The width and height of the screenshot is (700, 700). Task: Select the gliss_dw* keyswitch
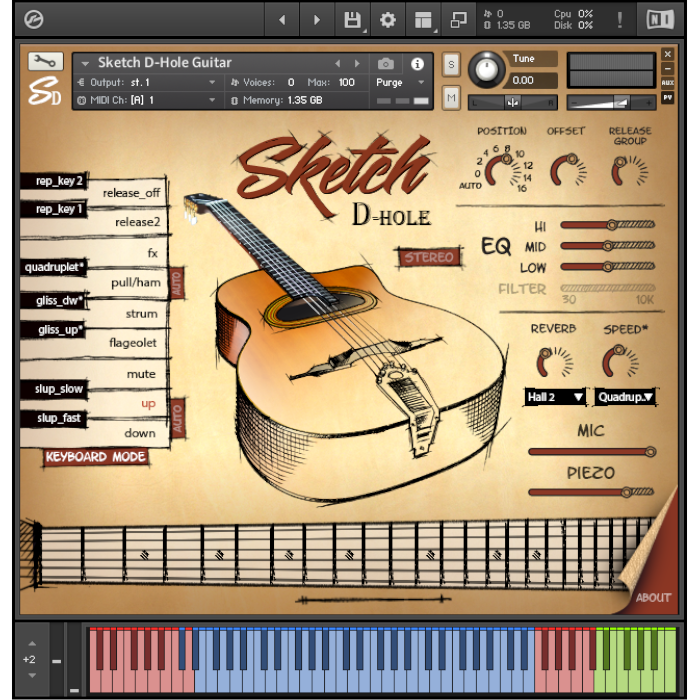click(54, 300)
